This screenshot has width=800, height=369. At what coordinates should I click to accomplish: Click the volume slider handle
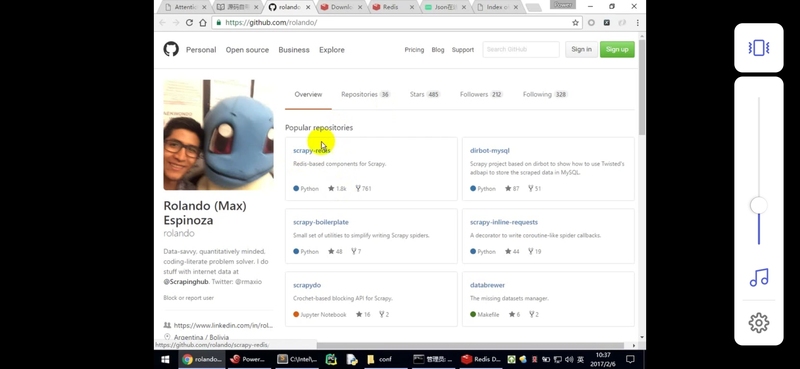[759, 206]
